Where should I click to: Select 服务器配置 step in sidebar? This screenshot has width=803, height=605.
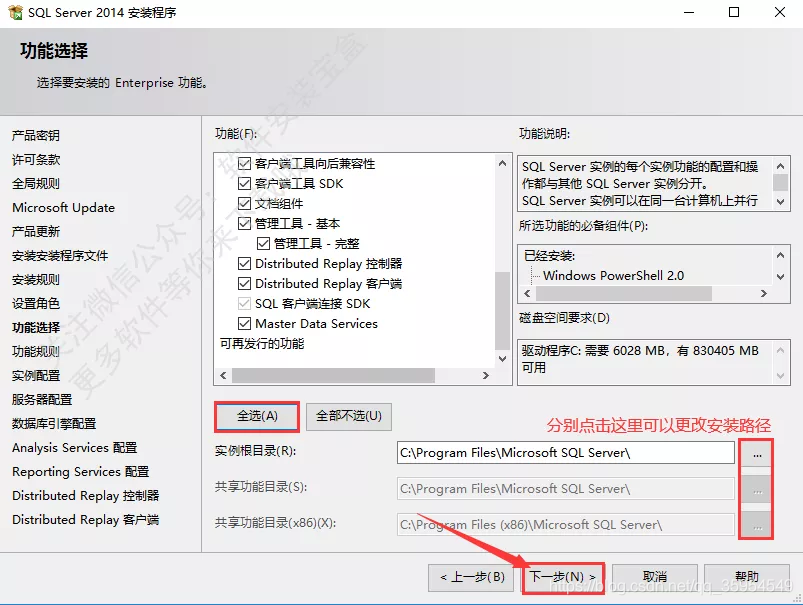pyautogui.click(x=42, y=400)
